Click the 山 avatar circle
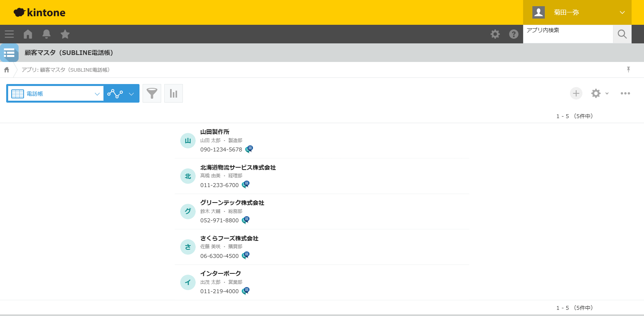The image size is (644, 316). pos(188,141)
